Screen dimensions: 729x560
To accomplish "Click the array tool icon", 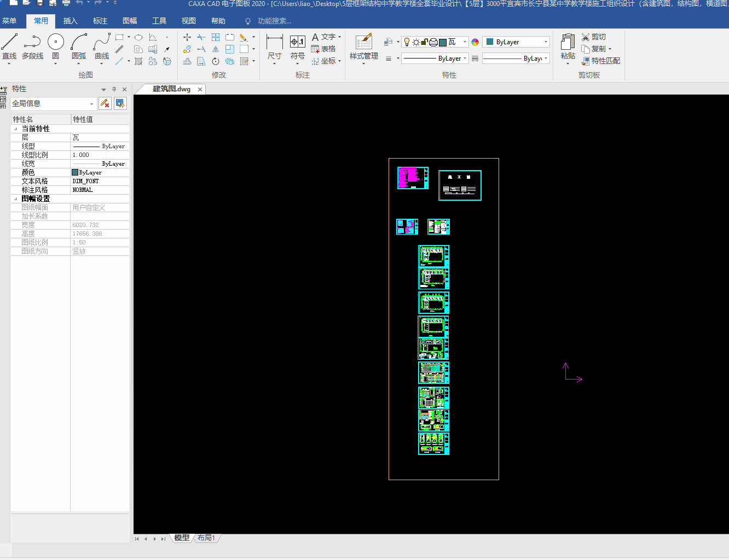I will [216, 37].
